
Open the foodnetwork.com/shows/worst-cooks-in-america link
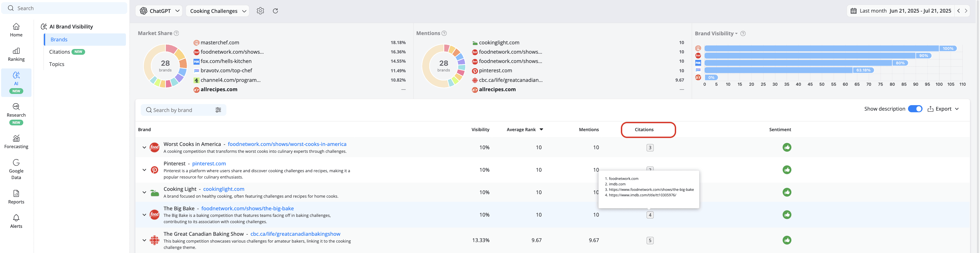tap(287, 144)
